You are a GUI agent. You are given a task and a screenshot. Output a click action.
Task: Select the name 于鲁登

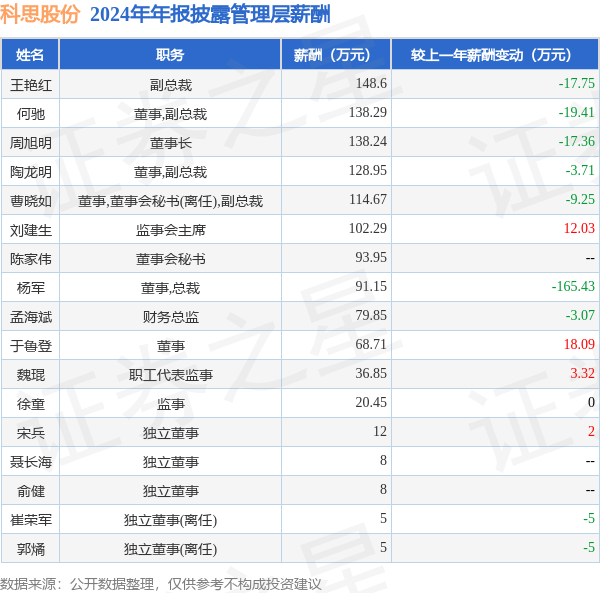click(x=31, y=346)
